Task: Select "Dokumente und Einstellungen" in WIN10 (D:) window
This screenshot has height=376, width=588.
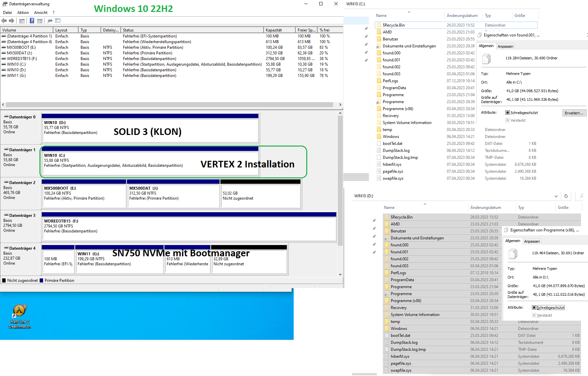Action: pyautogui.click(x=417, y=238)
